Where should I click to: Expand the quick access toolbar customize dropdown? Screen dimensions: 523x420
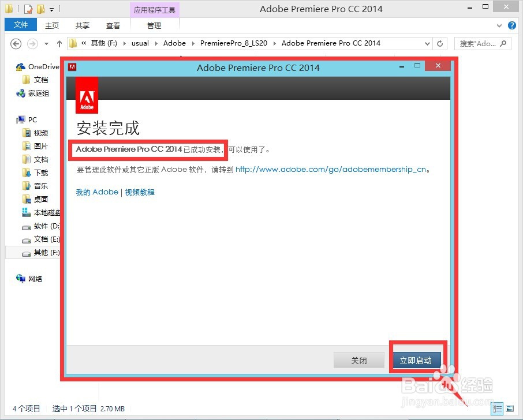[51, 9]
